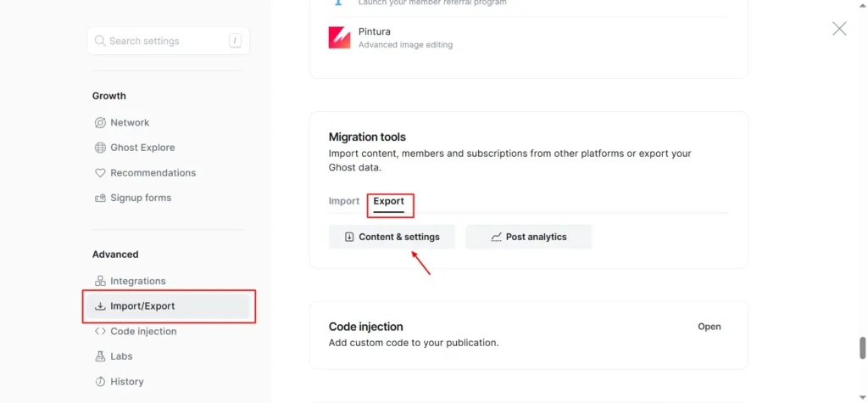Click the Code injection brackets icon
Viewport: 868px width, 403px height.
(101, 332)
